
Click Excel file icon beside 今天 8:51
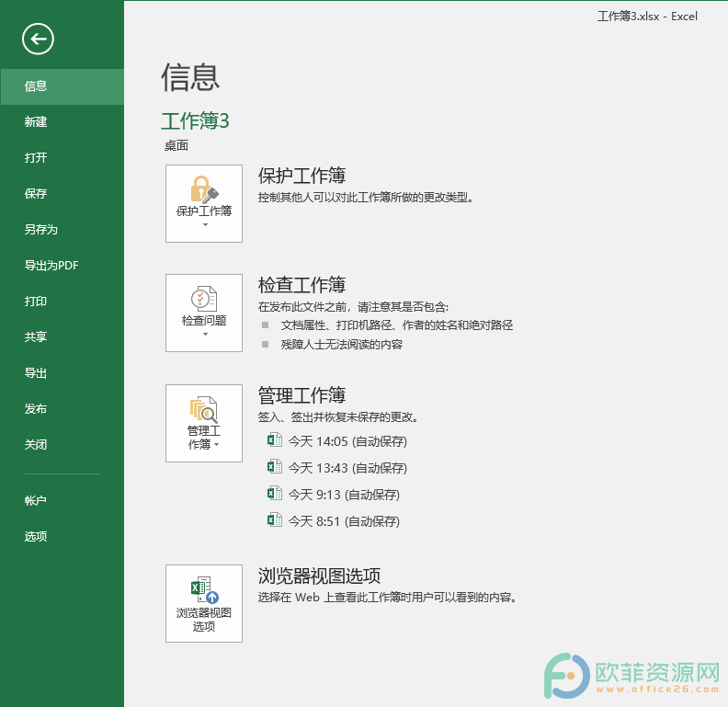(275, 519)
